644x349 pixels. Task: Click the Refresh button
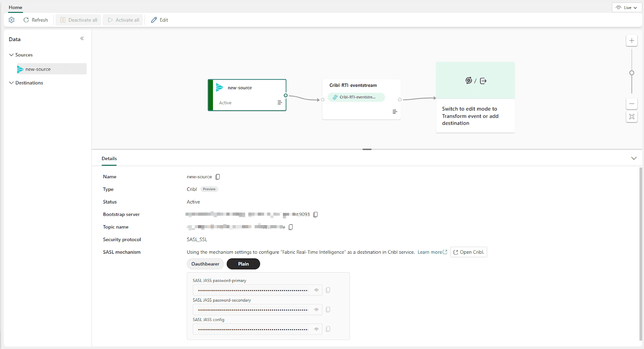point(35,20)
